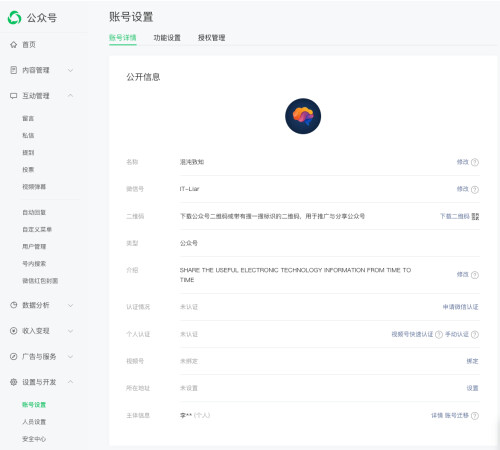The height and width of the screenshot is (450, 500).
Task: Click QR code icon beside 下载二维码
Action: (x=475, y=216)
